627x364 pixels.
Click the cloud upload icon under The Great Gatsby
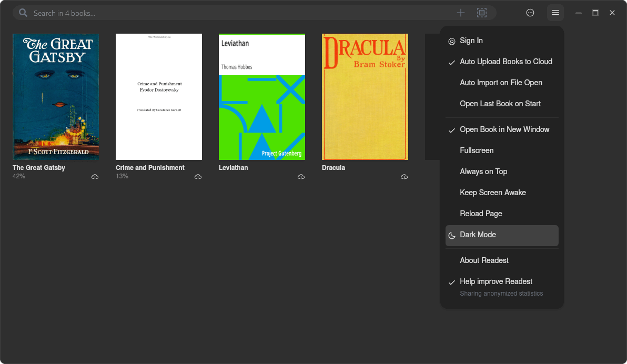[95, 177]
